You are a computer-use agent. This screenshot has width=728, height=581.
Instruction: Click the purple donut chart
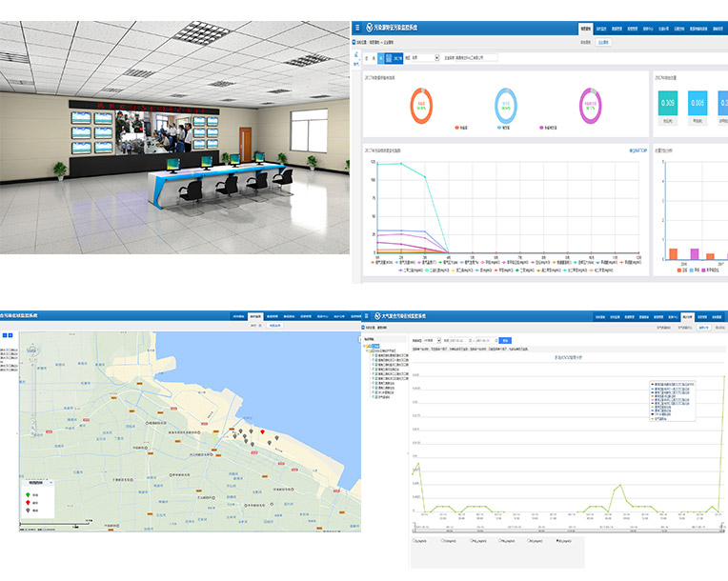(x=594, y=104)
